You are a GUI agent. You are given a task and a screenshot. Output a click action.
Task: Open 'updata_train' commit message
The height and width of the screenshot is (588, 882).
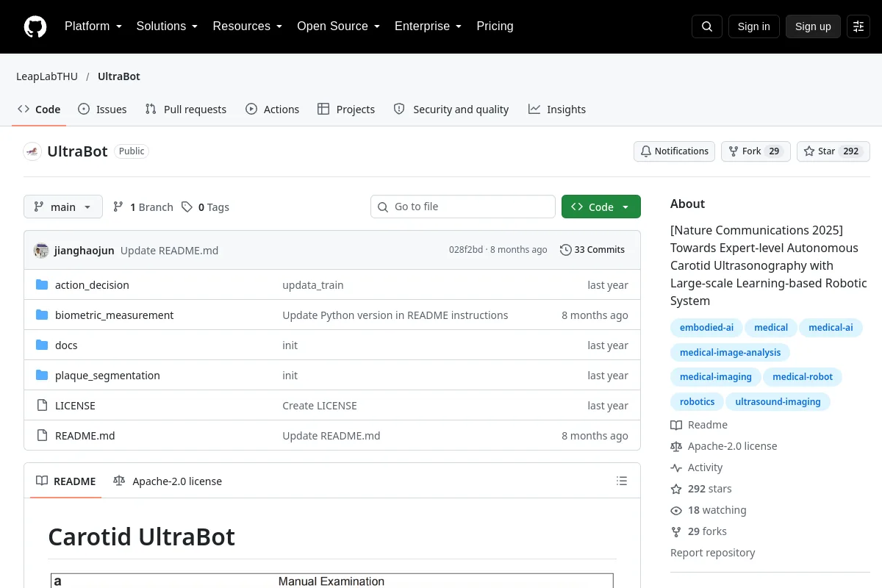[x=313, y=285]
